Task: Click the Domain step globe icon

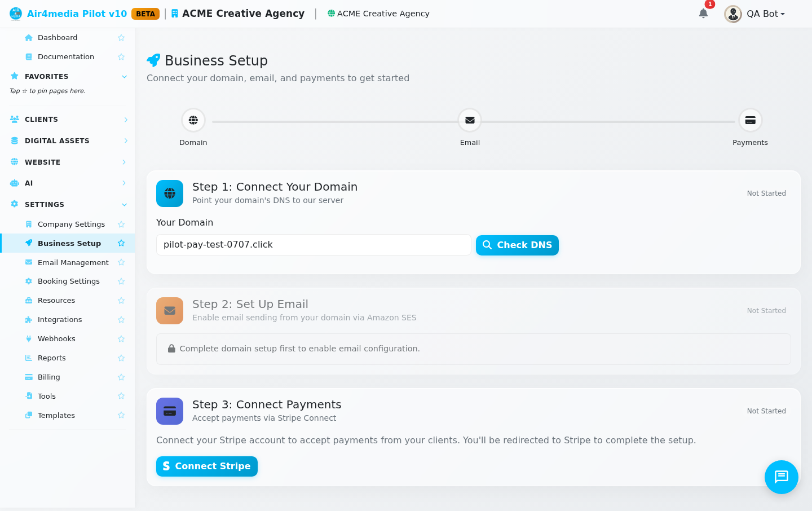Action: [x=193, y=120]
